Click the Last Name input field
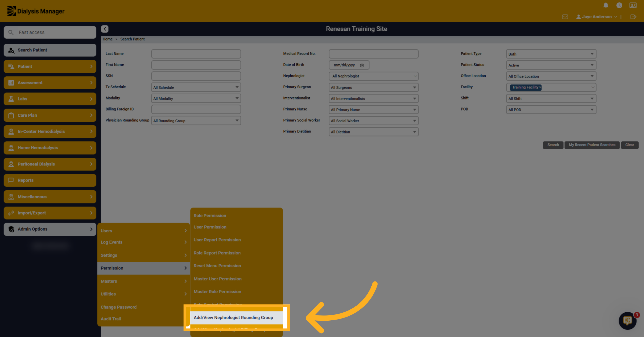 (x=196, y=54)
